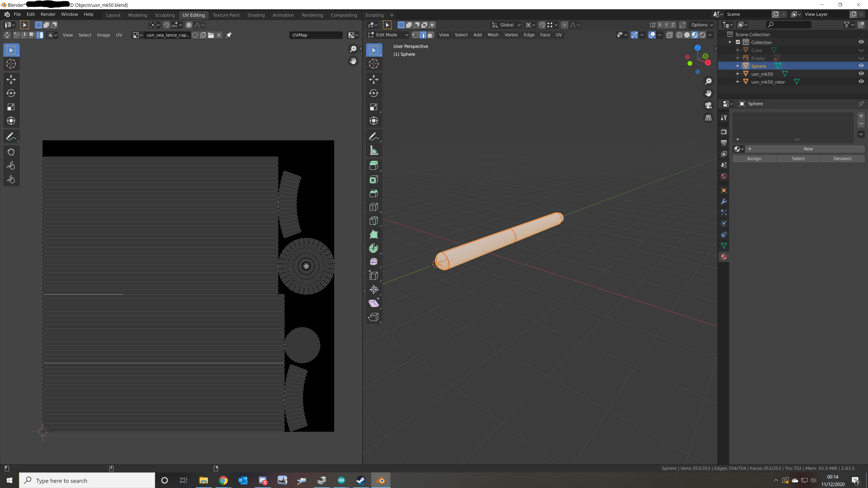
Task: Open the Mesh menu in viewport
Action: [493, 35]
